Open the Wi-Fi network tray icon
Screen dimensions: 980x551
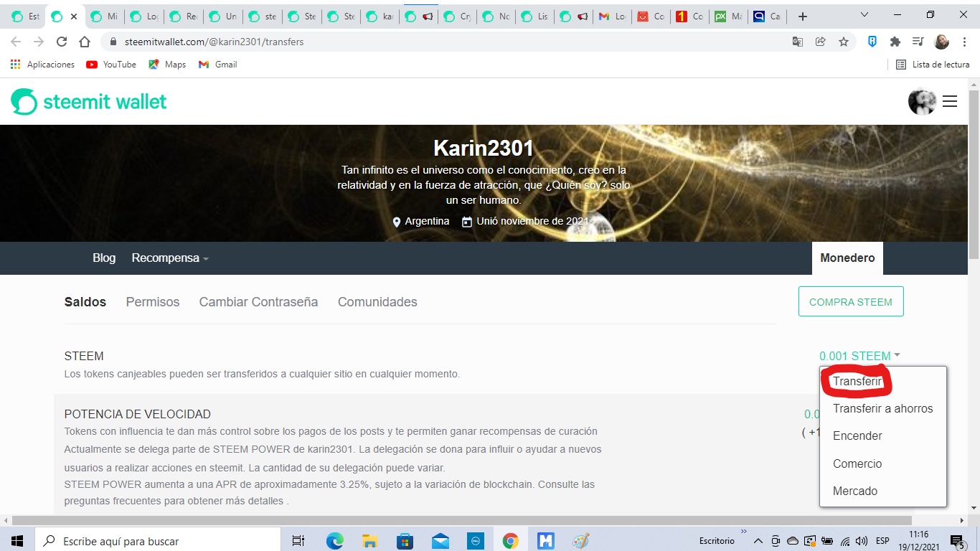[x=845, y=541]
